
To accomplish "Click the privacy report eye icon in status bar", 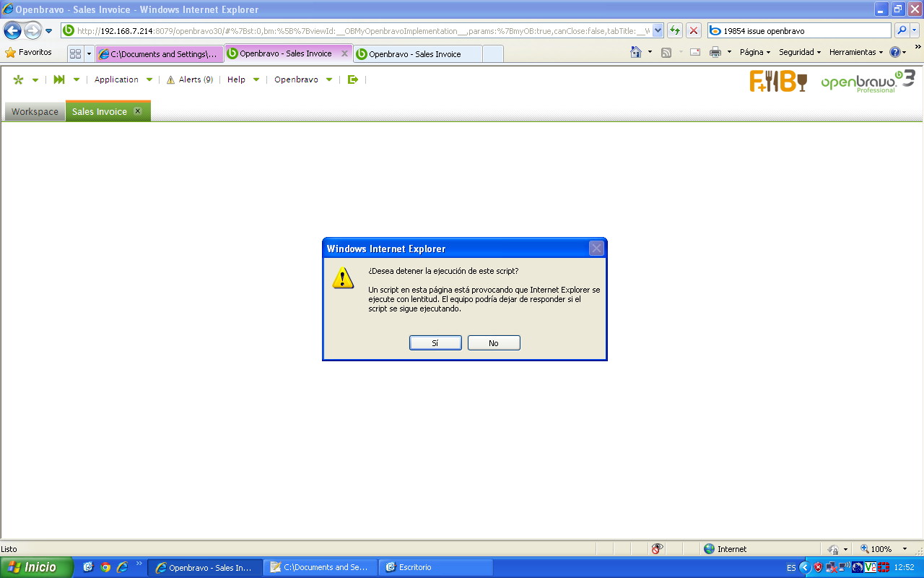I will pyautogui.click(x=657, y=549).
